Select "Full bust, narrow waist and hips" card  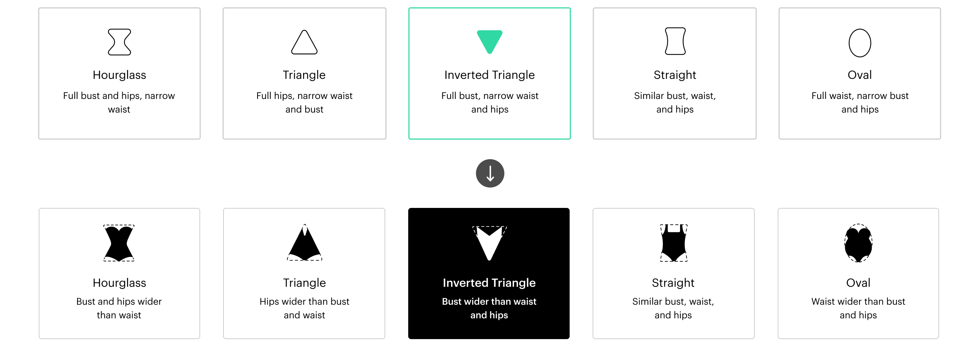[x=490, y=102]
